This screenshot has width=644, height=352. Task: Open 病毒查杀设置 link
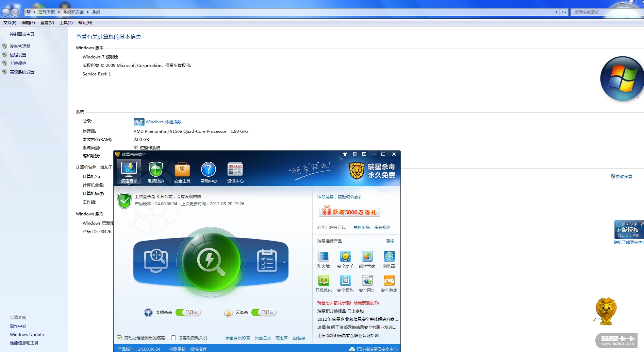238,338
